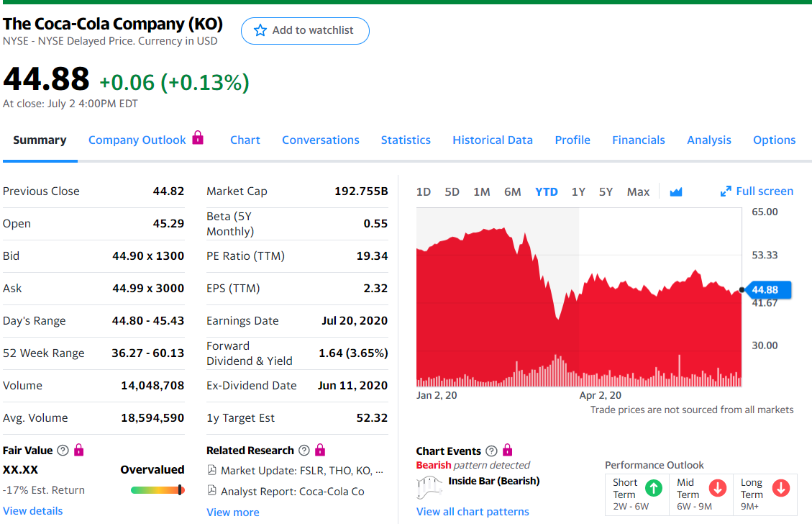Click the Fair Value overvalued gauge bar
The height and width of the screenshot is (524, 812).
pyautogui.click(x=158, y=489)
